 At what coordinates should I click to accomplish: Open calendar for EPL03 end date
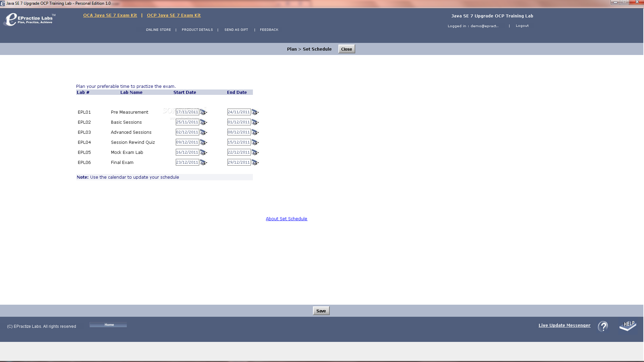tap(255, 132)
